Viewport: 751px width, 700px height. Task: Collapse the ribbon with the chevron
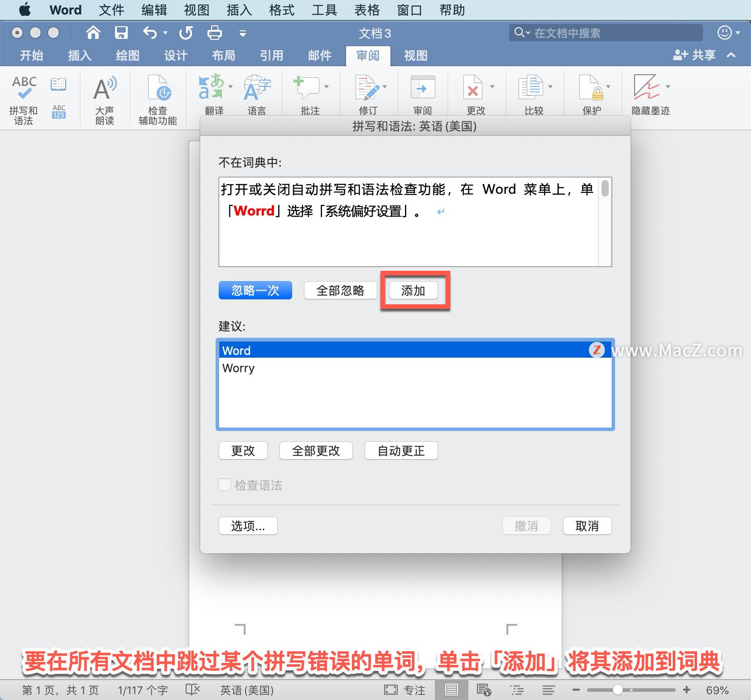pyautogui.click(x=731, y=55)
